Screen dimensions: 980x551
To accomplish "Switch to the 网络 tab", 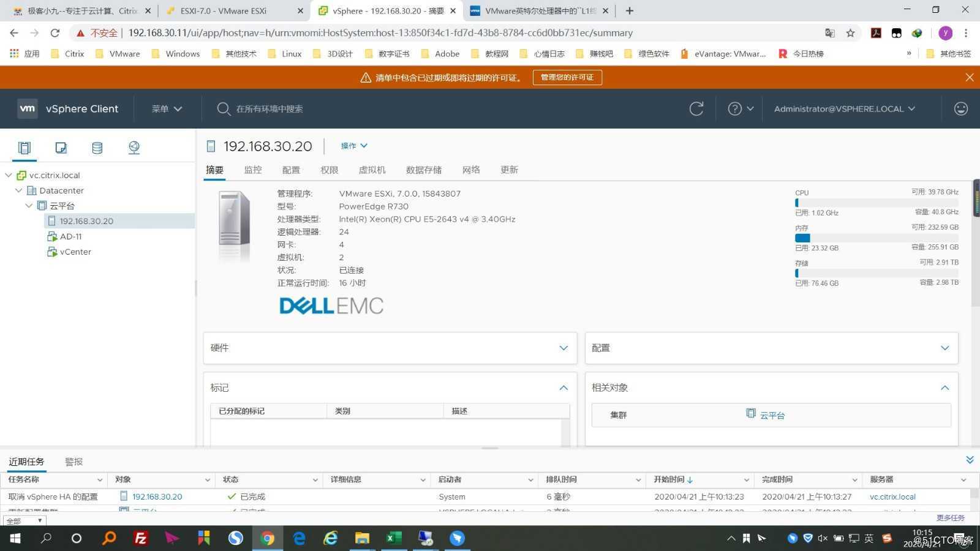I will click(x=471, y=170).
